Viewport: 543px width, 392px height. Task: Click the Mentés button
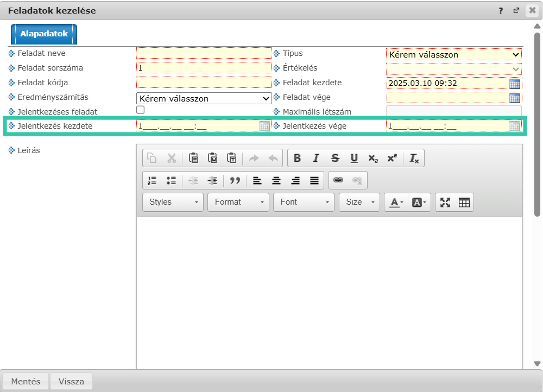pos(26,381)
